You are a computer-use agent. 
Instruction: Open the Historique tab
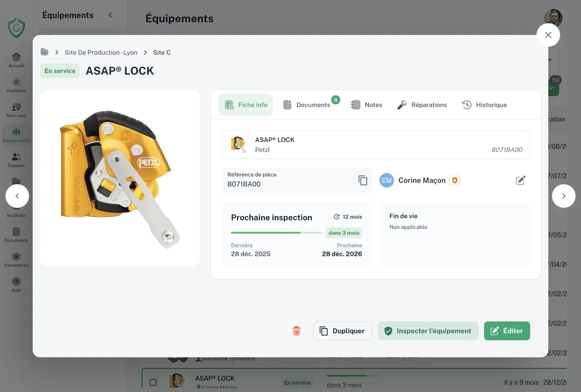[484, 105]
